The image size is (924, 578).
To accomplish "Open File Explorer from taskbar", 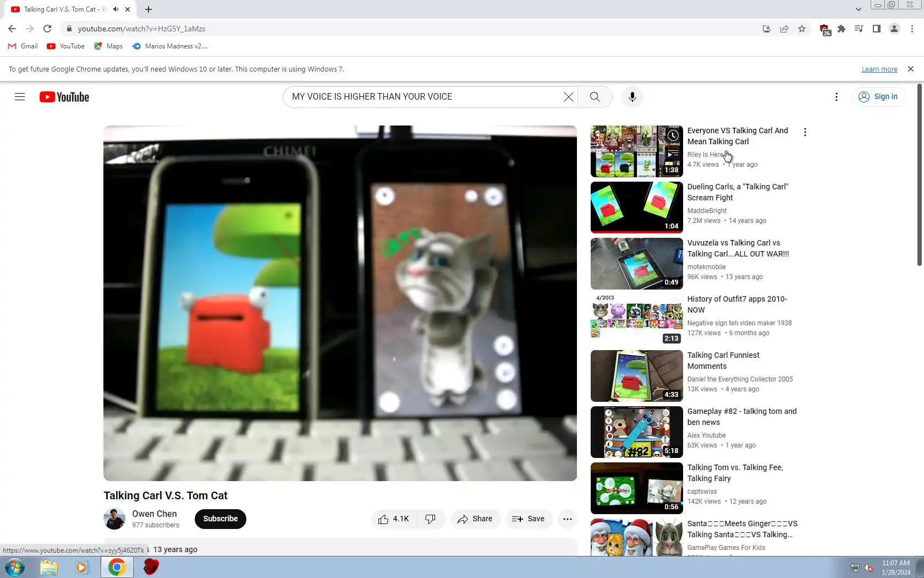I will pyautogui.click(x=49, y=567).
